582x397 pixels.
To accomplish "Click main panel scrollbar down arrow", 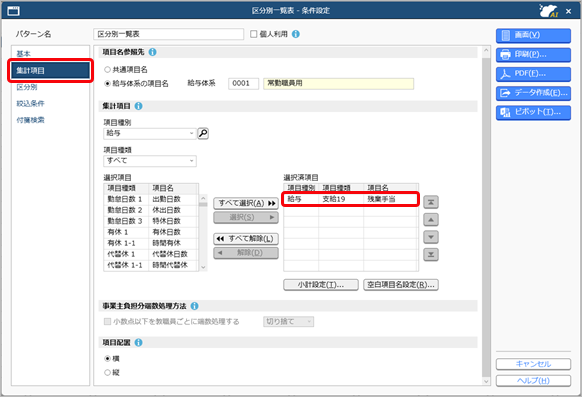I will point(486,381).
